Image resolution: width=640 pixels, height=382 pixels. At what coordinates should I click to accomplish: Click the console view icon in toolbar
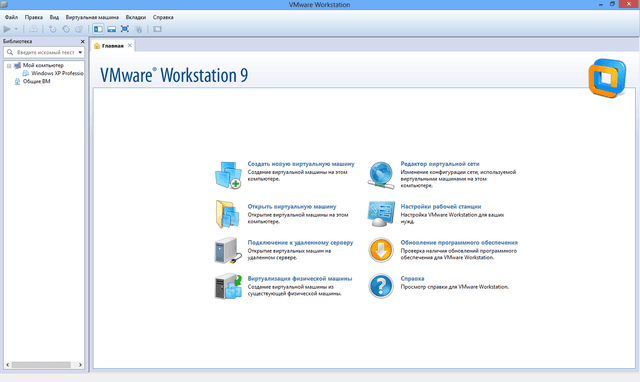[x=158, y=29]
